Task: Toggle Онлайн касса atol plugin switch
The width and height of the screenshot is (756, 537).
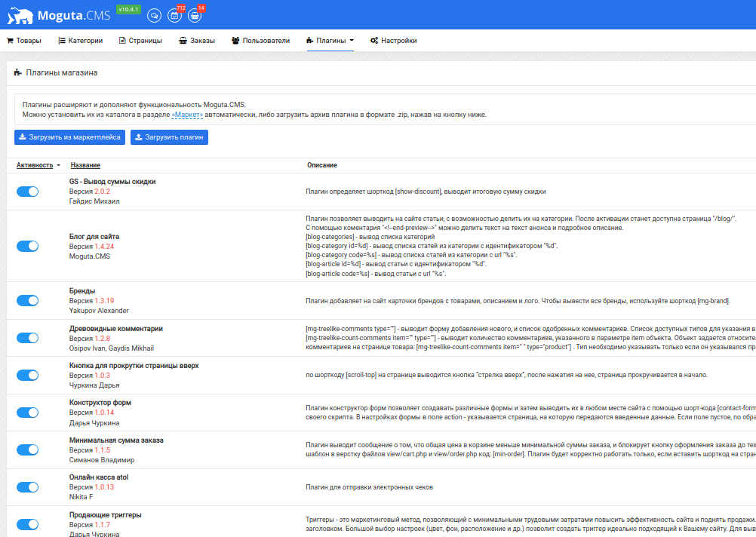Action: pyautogui.click(x=27, y=487)
